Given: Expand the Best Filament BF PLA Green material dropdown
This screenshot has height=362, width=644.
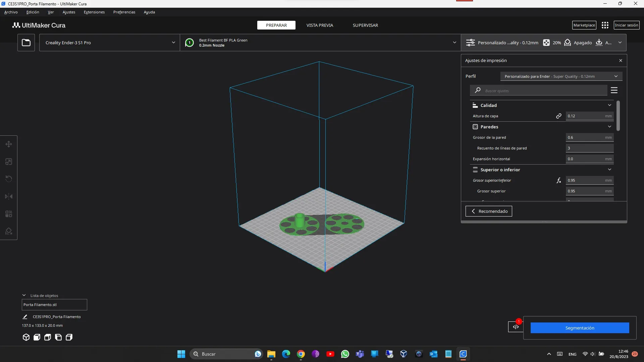Looking at the screenshot, I should click(454, 43).
